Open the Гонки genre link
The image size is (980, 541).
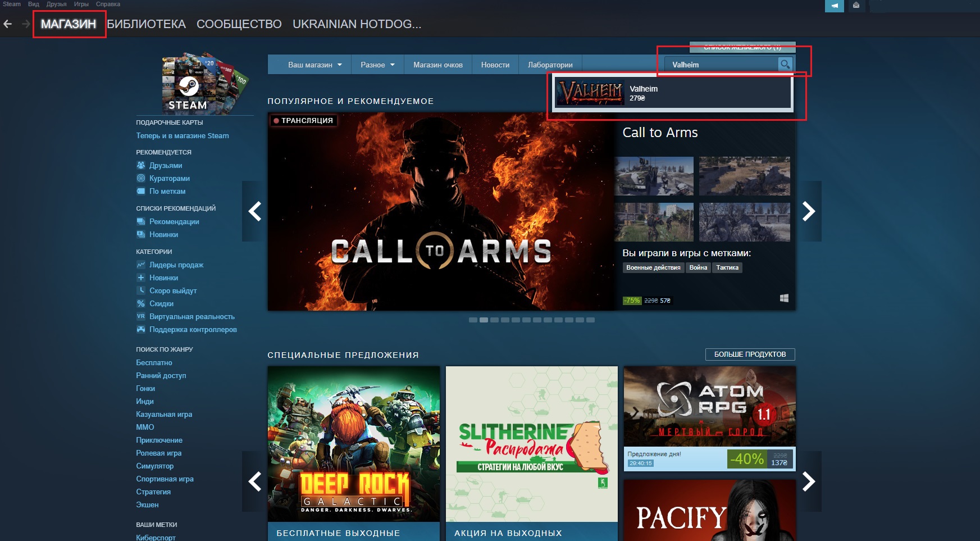(x=145, y=388)
